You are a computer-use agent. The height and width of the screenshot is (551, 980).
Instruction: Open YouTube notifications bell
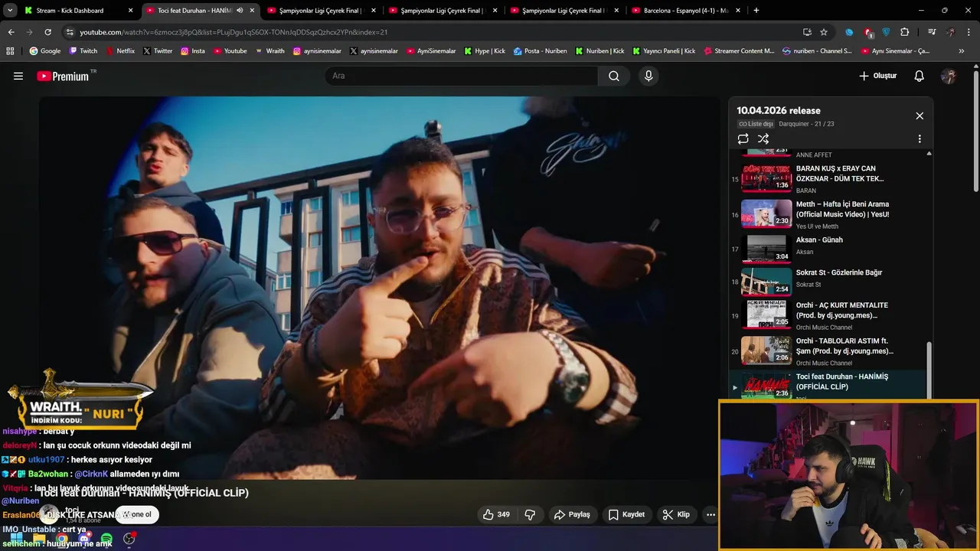tap(920, 76)
